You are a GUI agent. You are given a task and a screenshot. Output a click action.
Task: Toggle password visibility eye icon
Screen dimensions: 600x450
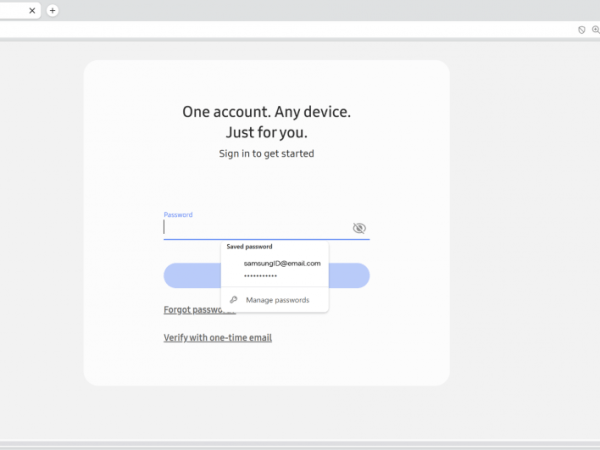click(x=359, y=228)
